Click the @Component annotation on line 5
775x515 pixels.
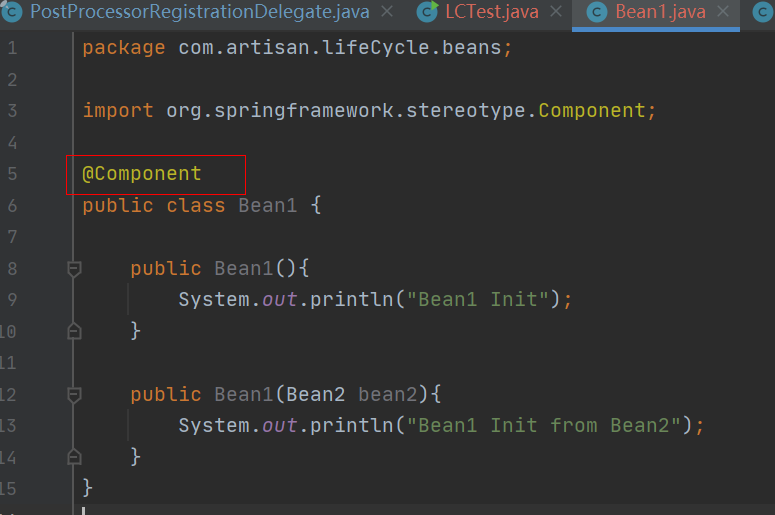point(142,174)
